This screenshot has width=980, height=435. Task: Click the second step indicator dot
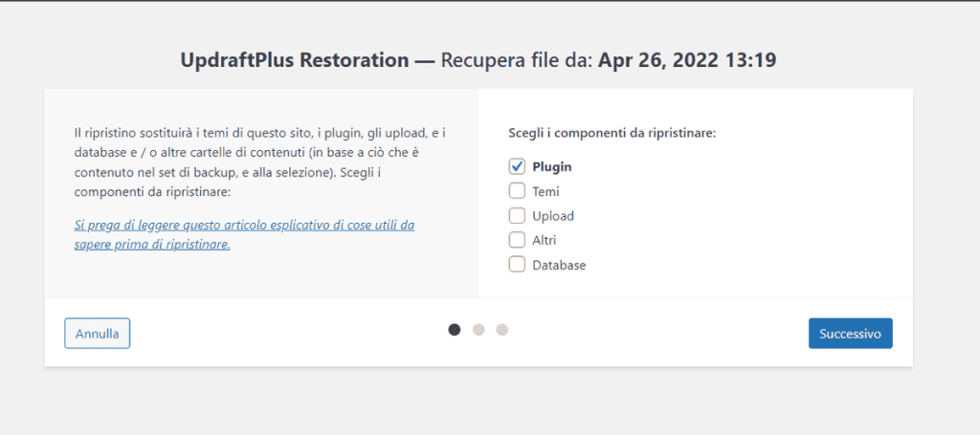click(x=479, y=330)
